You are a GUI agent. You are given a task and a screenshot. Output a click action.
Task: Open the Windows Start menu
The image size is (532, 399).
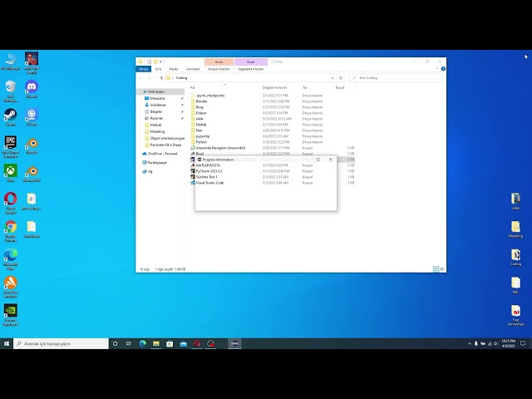[7, 343]
